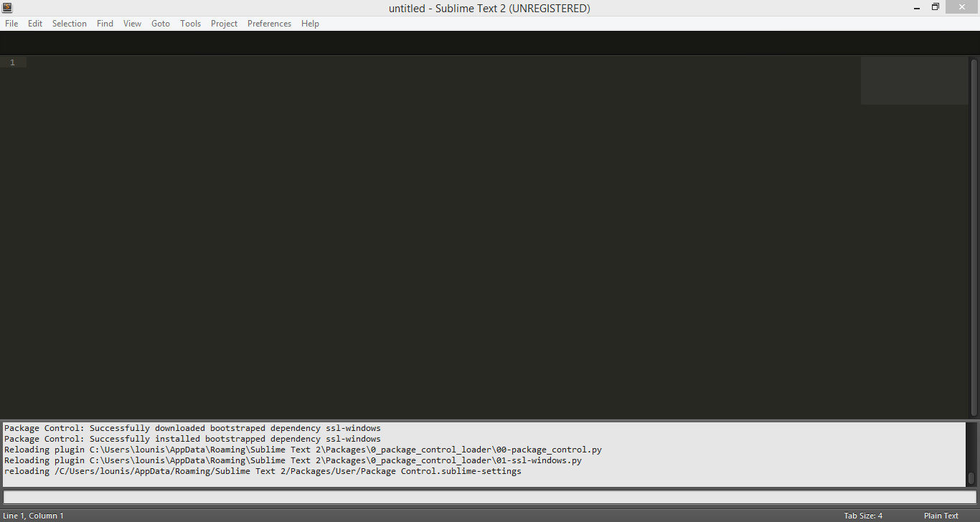Click the console line mentioning 00-package_control.py

[303, 450]
